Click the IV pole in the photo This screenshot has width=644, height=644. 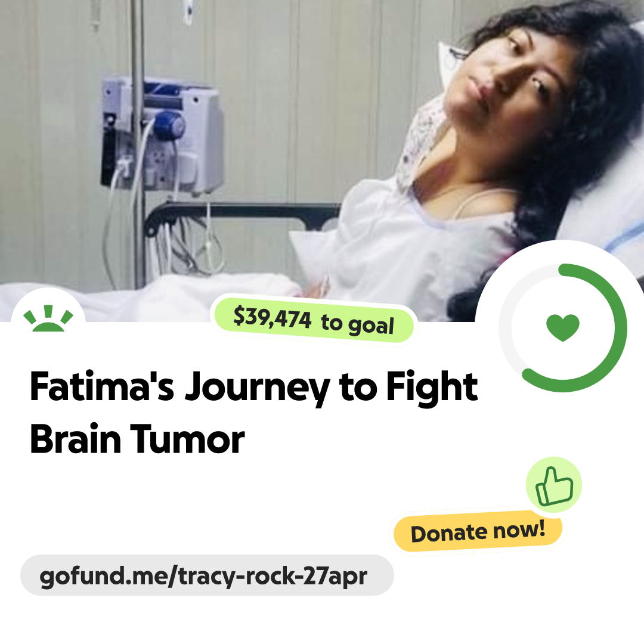click(x=139, y=144)
